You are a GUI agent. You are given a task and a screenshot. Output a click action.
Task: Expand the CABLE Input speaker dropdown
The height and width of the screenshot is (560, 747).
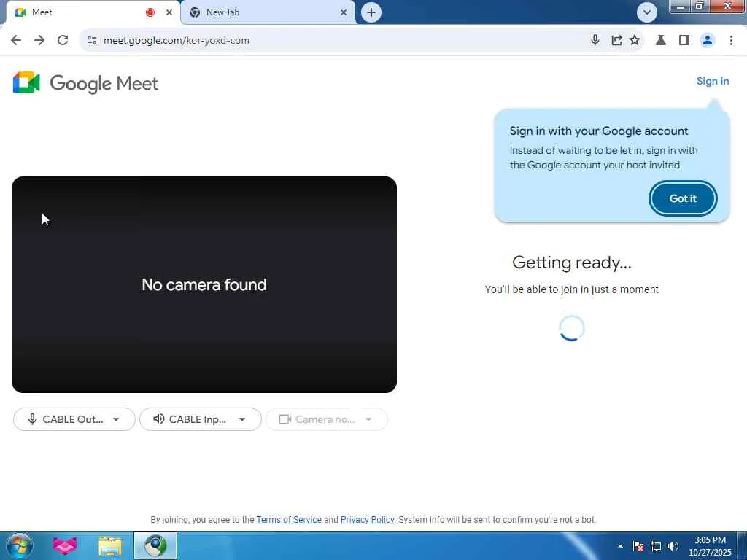(x=201, y=419)
